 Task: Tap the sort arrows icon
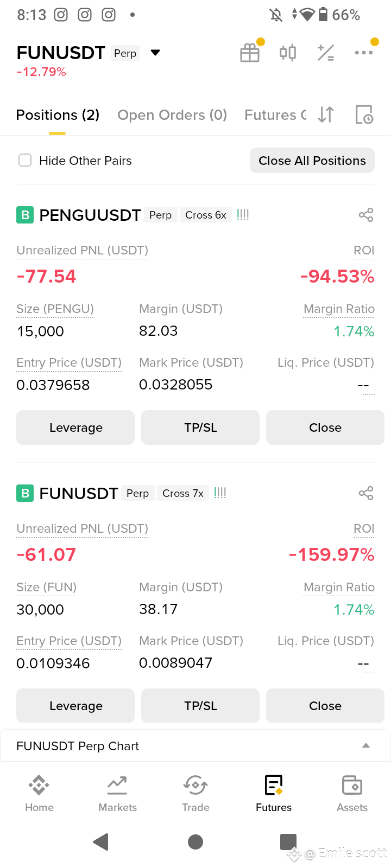coord(326,115)
